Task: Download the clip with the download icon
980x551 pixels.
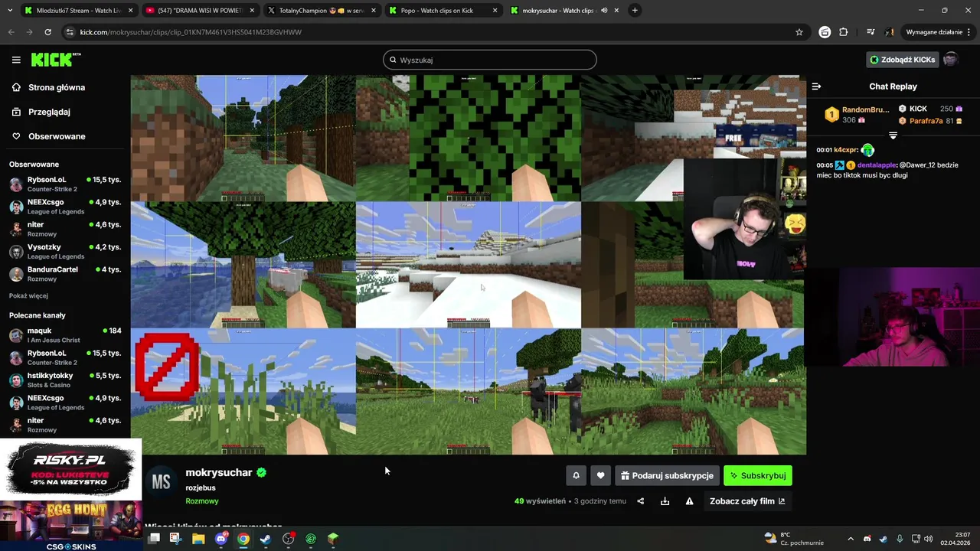Action: [x=665, y=501]
